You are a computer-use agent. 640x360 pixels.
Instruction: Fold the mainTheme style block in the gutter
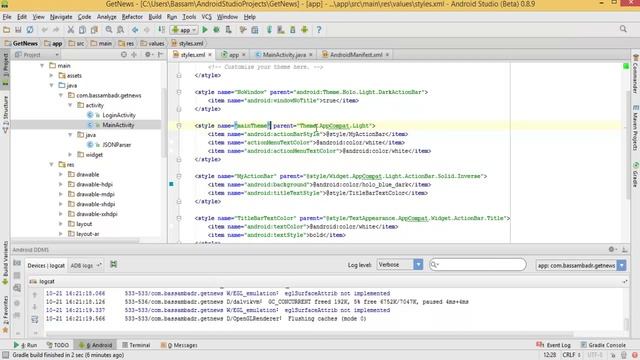tap(179, 126)
